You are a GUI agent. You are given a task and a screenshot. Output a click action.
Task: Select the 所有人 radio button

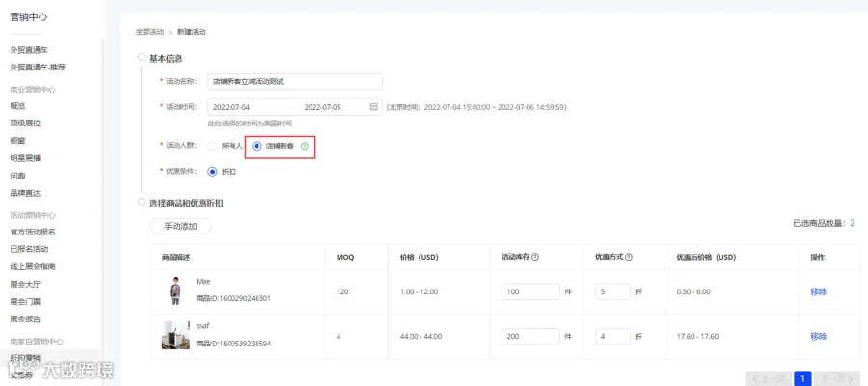pos(212,147)
